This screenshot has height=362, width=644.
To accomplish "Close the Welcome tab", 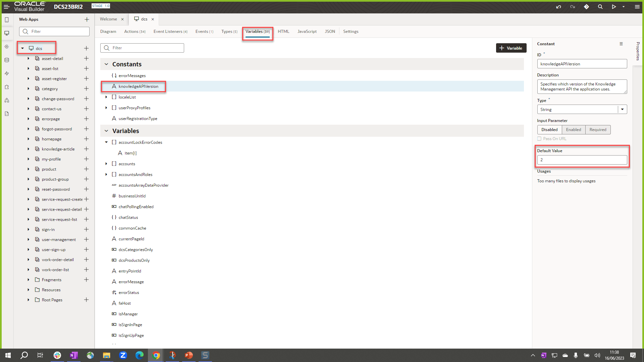I will (122, 19).
